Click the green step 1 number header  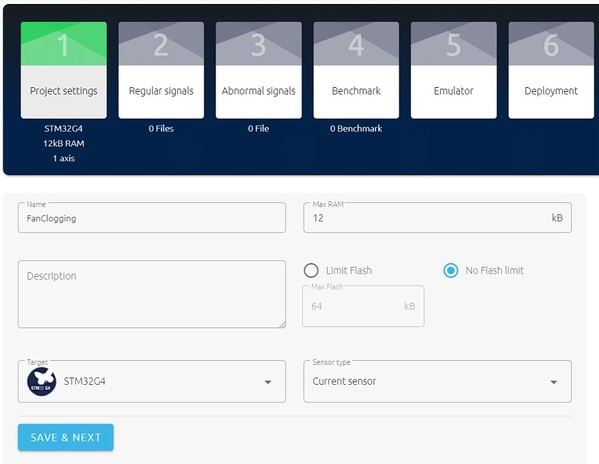pyautogui.click(x=64, y=44)
